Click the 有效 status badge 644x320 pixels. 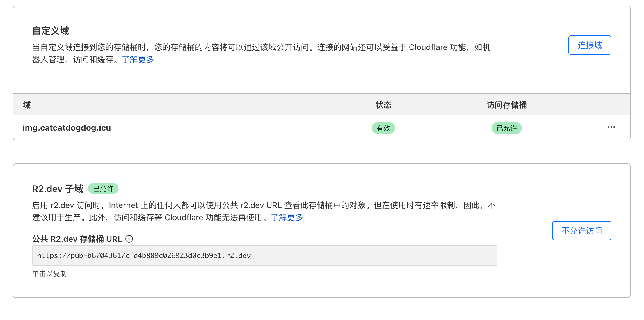click(x=383, y=128)
